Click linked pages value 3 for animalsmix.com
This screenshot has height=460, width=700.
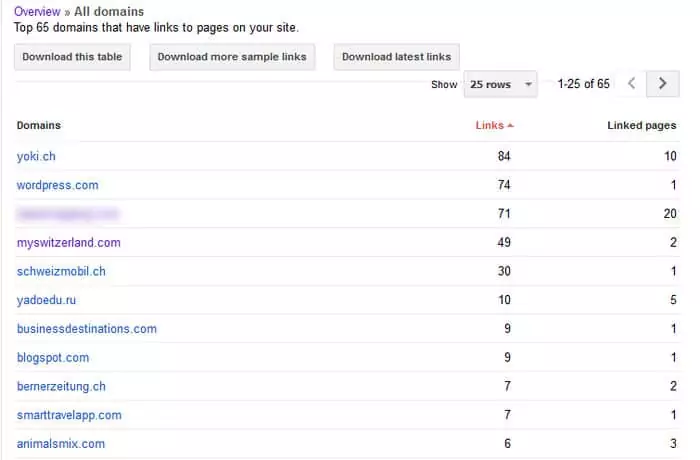click(673, 444)
